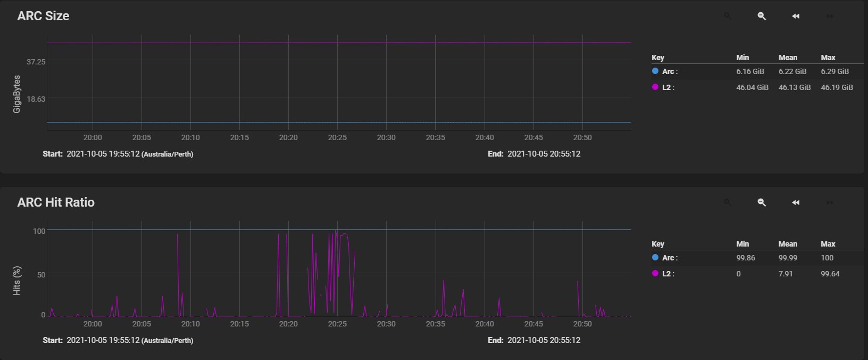
Task: Click the Arc mean value 6.22 GiB
Action: [792, 71]
